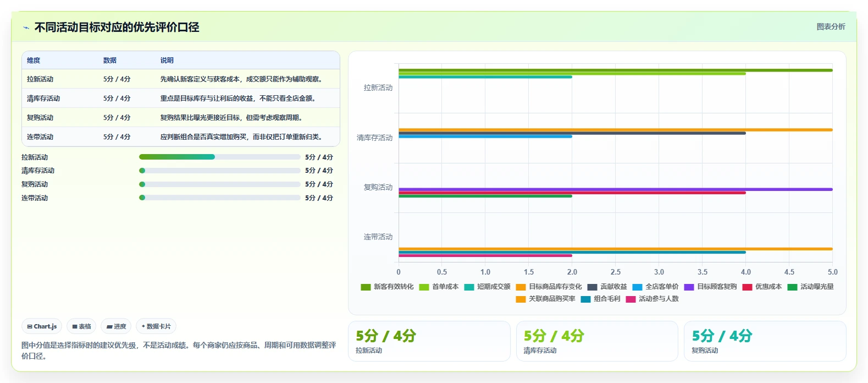The height and width of the screenshot is (383, 868).
Task: Toggle the 优惠成本 legend item
Action: (762, 287)
